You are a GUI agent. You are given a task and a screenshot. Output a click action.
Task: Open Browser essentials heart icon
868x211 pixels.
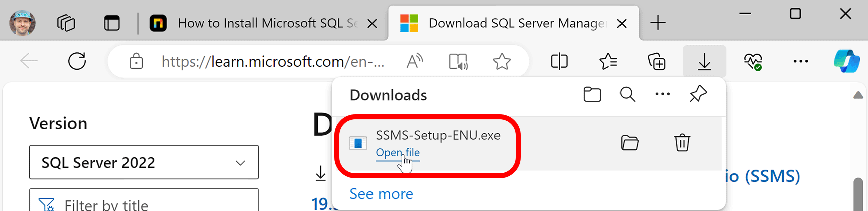[753, 61]
